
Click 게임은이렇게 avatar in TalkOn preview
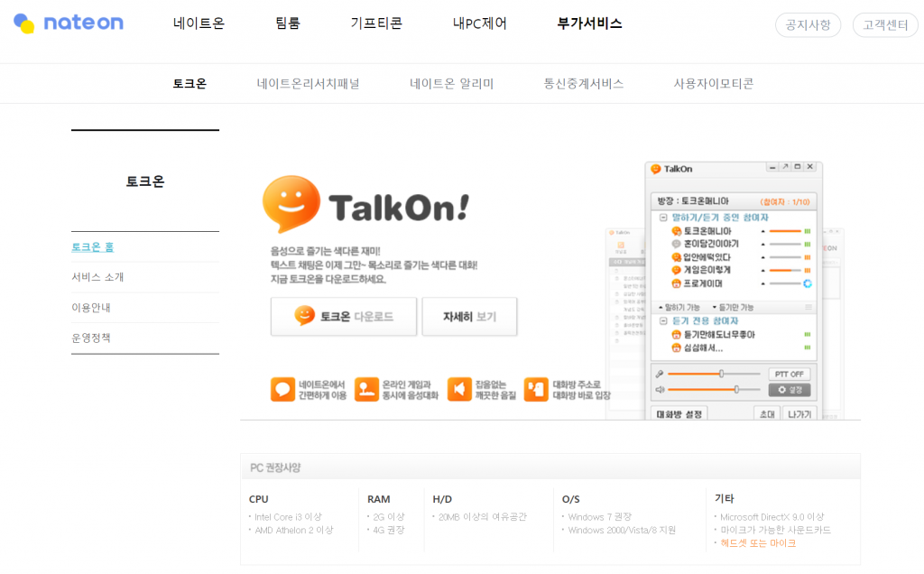tap(677, 270)
